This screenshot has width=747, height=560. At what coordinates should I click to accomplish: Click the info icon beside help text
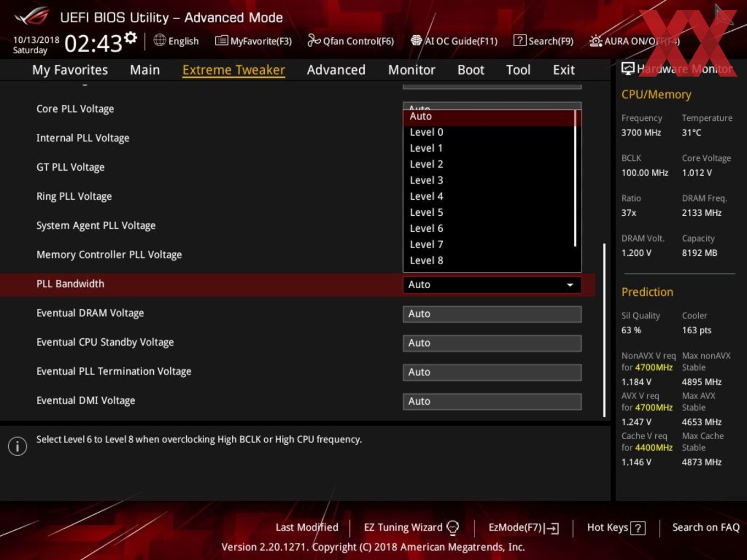[x=18, y=446]
